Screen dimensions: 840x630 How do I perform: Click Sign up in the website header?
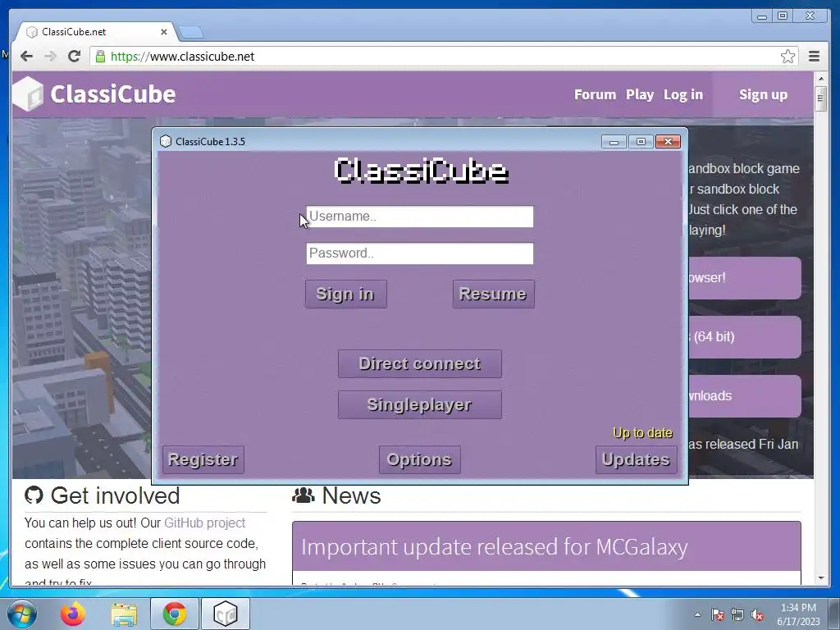point(763,95)
